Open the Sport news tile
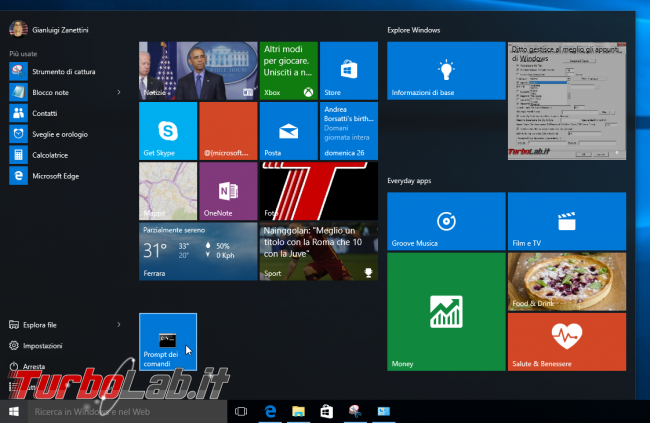650x423 pixels. pos(319,252)
